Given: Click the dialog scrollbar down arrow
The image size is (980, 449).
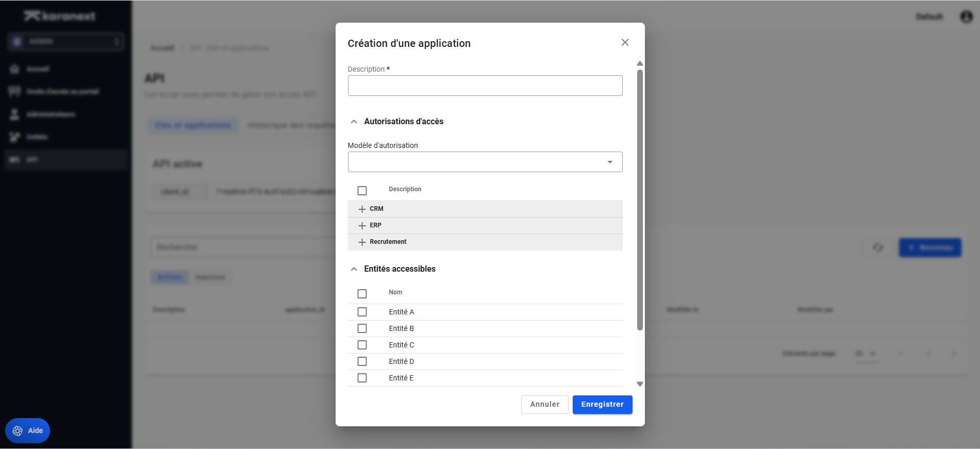Looking at the screenshot, I should [640, 384].
